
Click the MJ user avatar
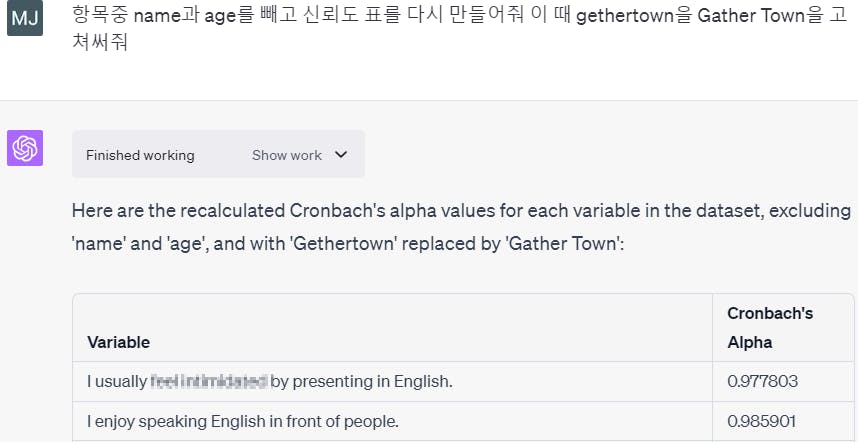[25, 19]
